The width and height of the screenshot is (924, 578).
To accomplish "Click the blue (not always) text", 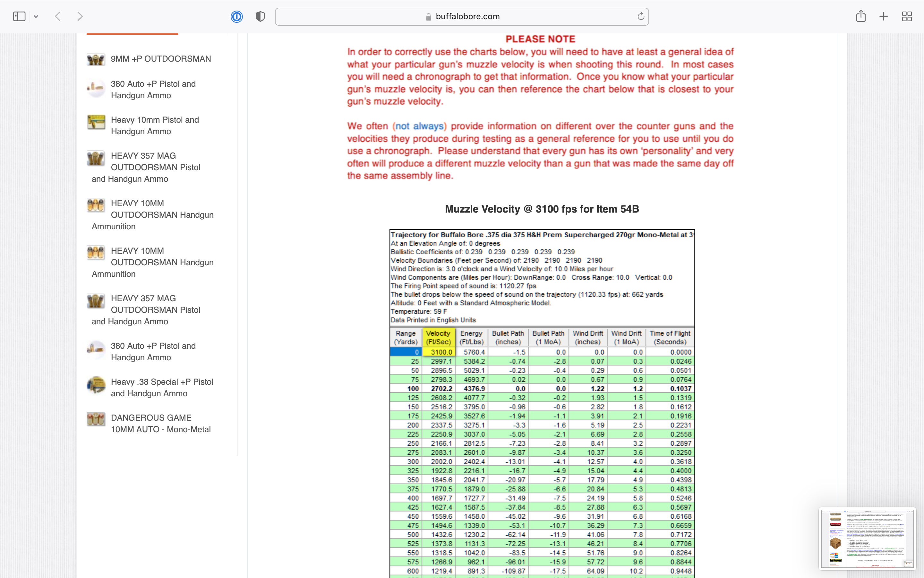I will coord(419,126).
